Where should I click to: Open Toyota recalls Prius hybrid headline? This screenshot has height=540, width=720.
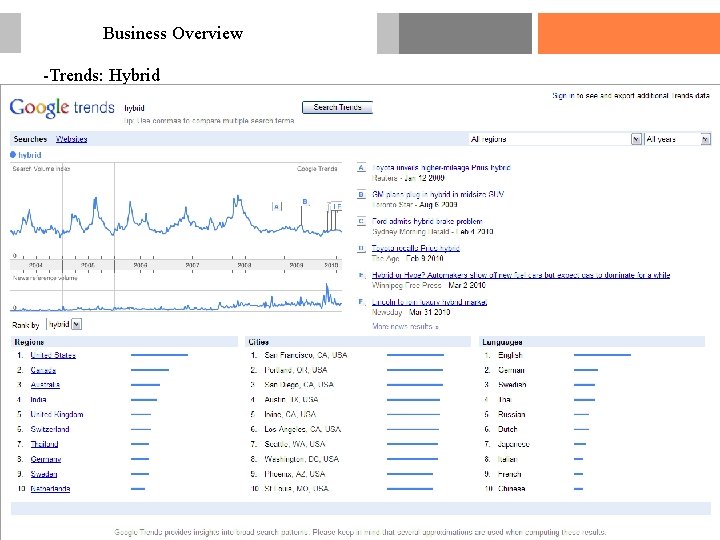pyautogui.click(x=416, y=248)
